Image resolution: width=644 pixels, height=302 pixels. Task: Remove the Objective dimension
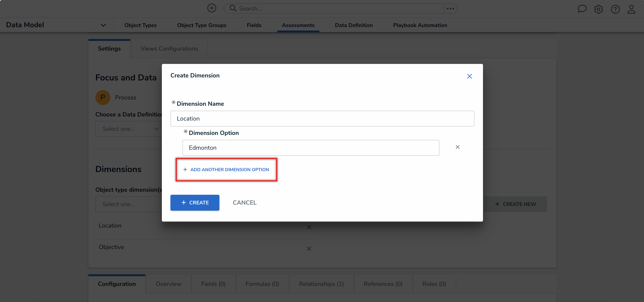[x=309, y=249]
